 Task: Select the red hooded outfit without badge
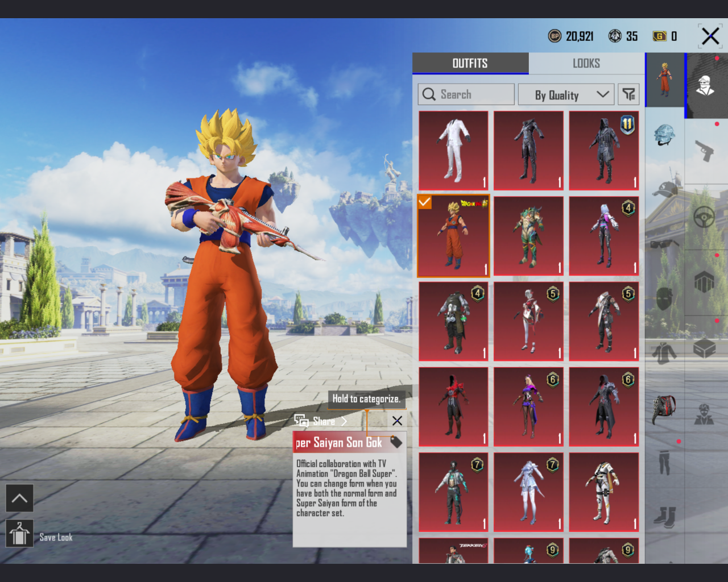pyautogui.click(x=453, y=407)
